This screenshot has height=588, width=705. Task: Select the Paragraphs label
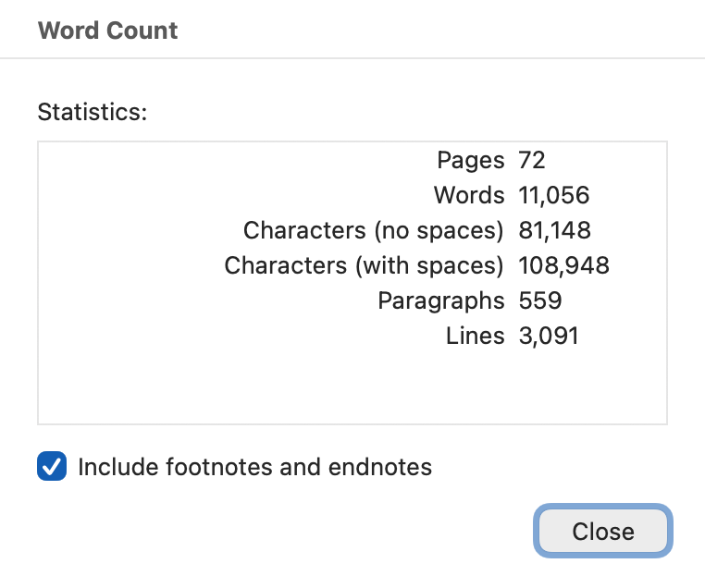pyautogui.click(x=441, y=300)
